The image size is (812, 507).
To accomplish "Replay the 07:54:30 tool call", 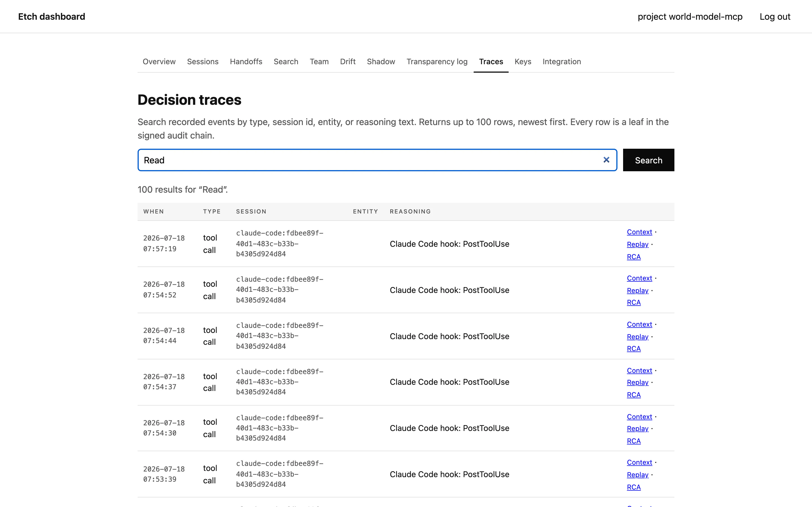I will click(637, 428).
